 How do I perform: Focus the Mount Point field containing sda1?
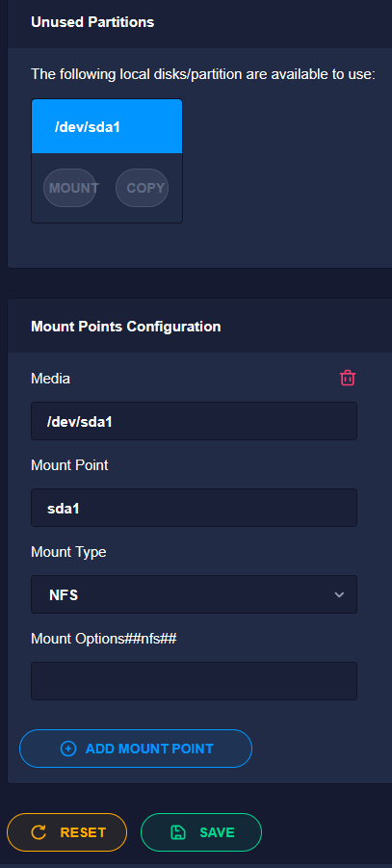194,508
